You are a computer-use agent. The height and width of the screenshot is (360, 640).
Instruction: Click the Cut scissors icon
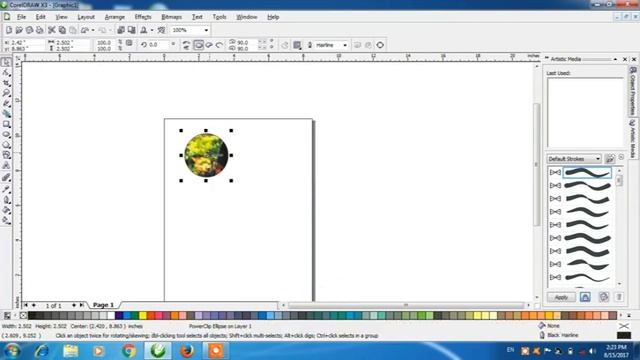coord(51,30)
